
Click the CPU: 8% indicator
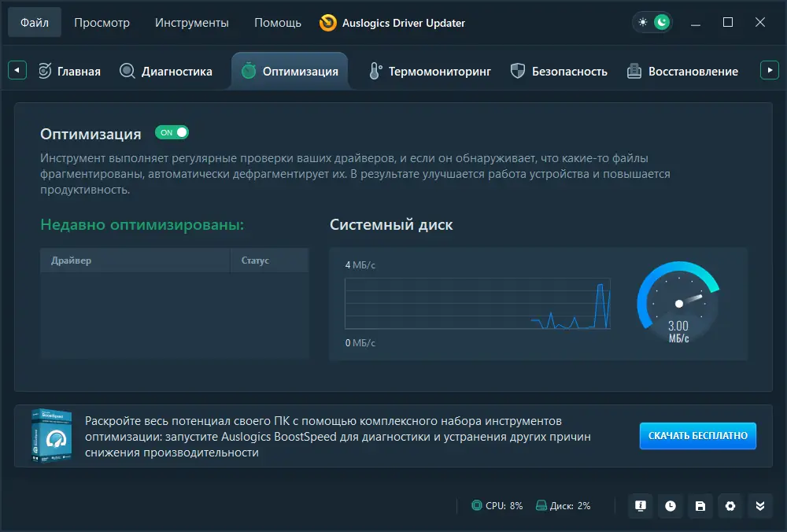coord(497,505)
